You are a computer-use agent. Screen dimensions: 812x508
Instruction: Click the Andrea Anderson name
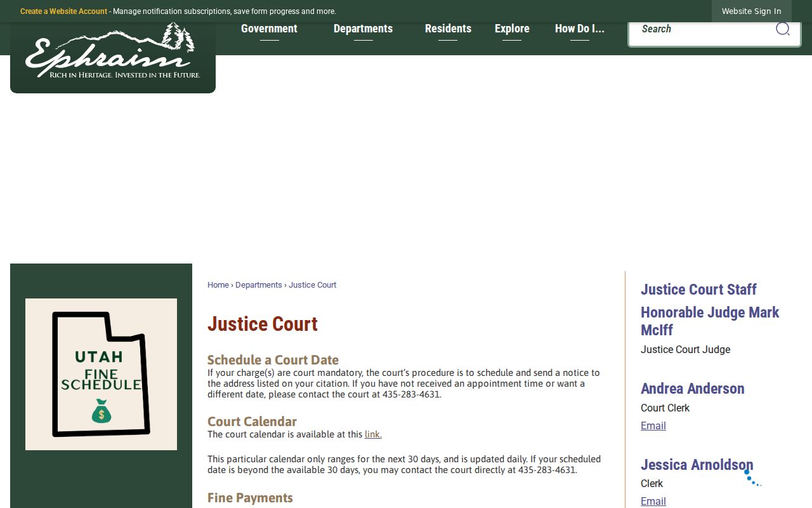click(693, 389)
